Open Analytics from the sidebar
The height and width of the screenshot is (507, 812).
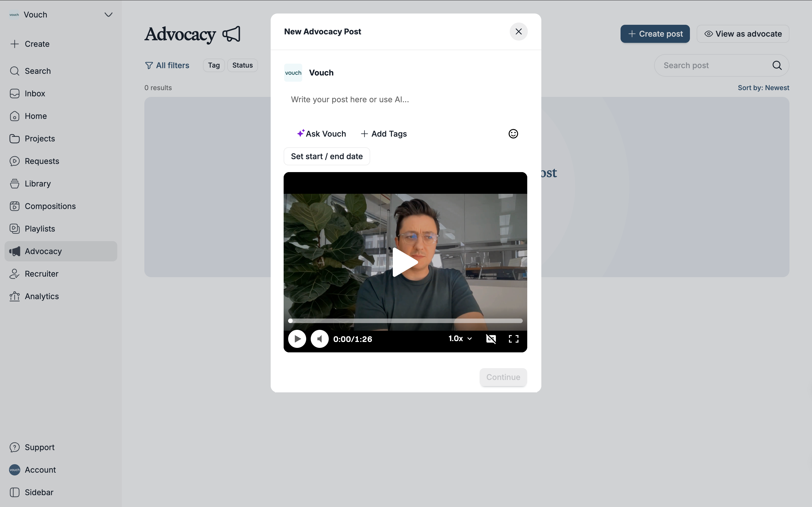[42, 296]
